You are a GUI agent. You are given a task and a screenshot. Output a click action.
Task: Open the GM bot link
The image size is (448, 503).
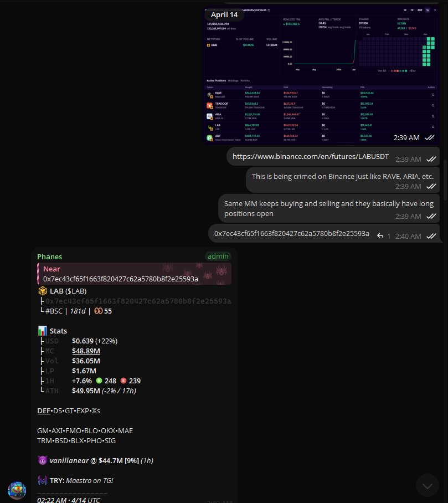pos(43,431)
